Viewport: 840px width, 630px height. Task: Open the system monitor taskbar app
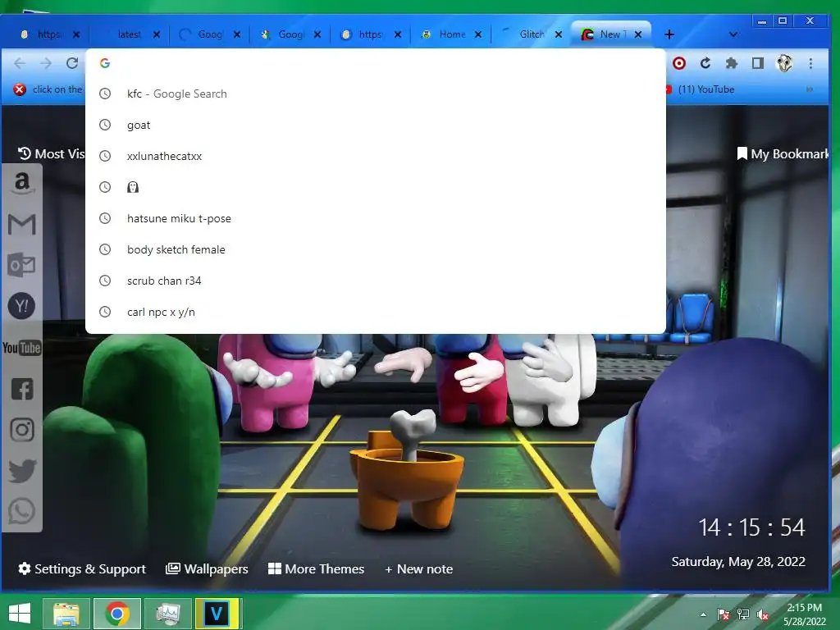coord(168,614)
